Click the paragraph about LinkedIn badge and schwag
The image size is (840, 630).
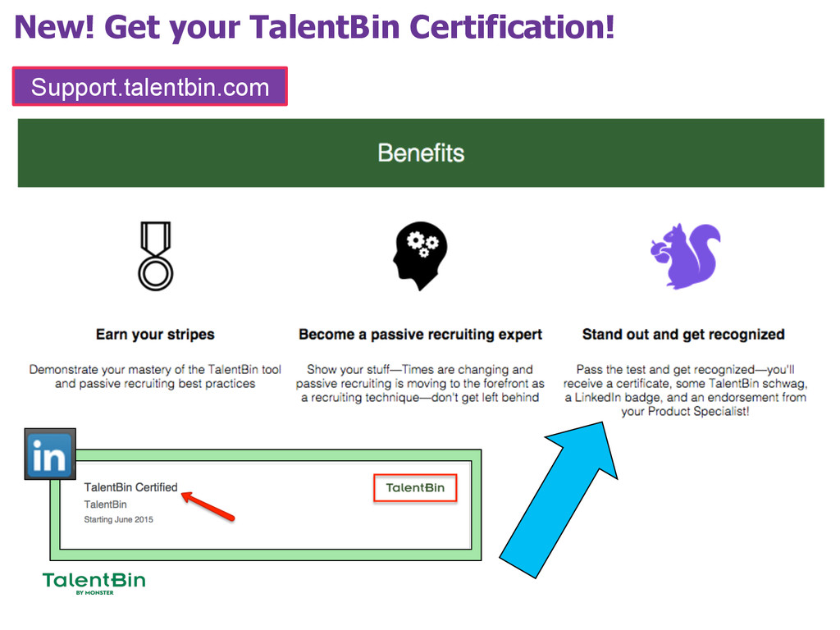[685, 390]
